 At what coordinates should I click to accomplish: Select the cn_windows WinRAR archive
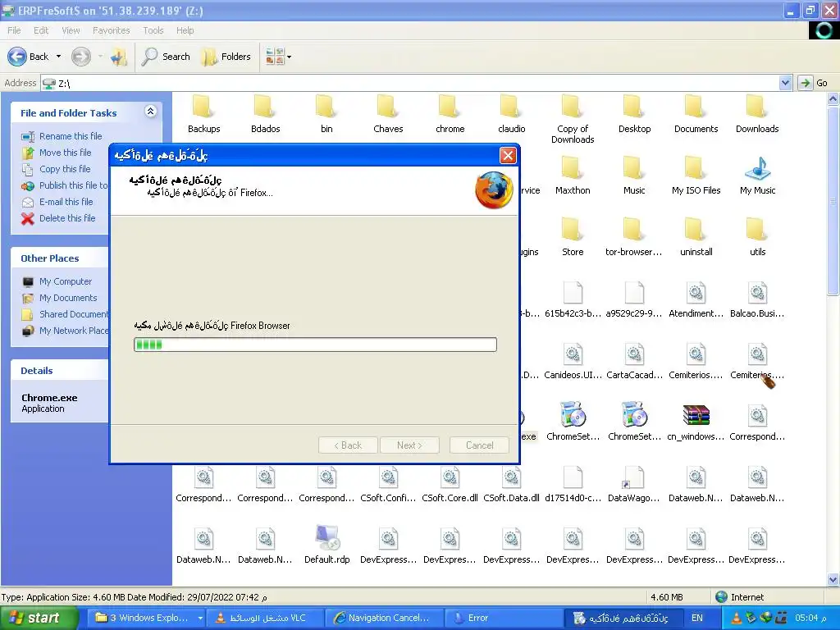pyautogui.click(x=696, y=422)
